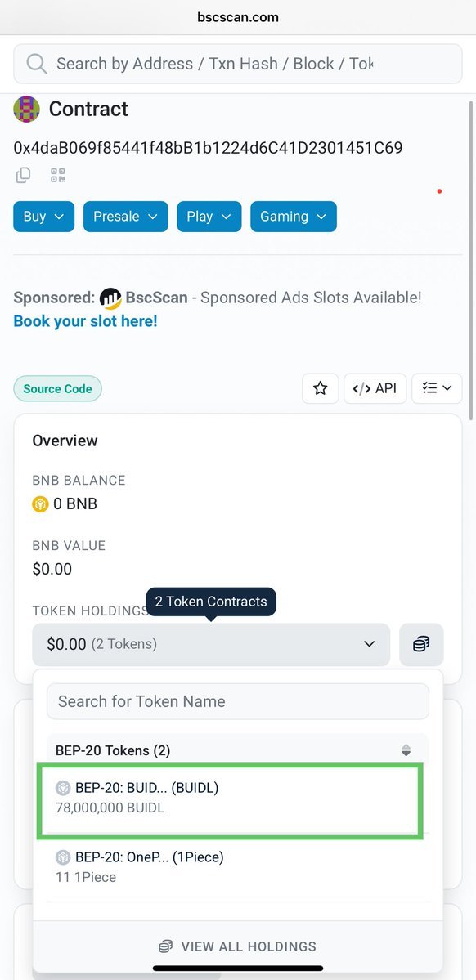Expand the Presale dropdown

pyautogui.click(x=126, y=217)
